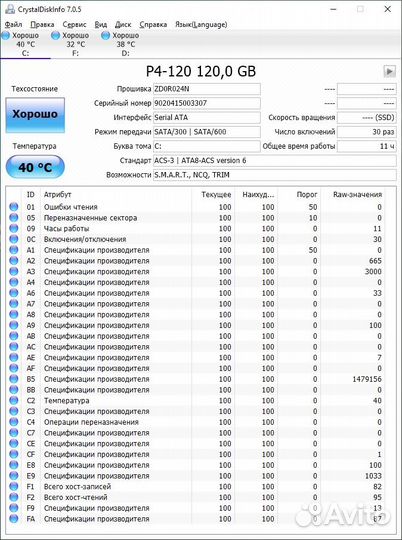Screen dimensions: 402x540
Task: Click the power-on count field 30 раз
Action: click(367, 132)
